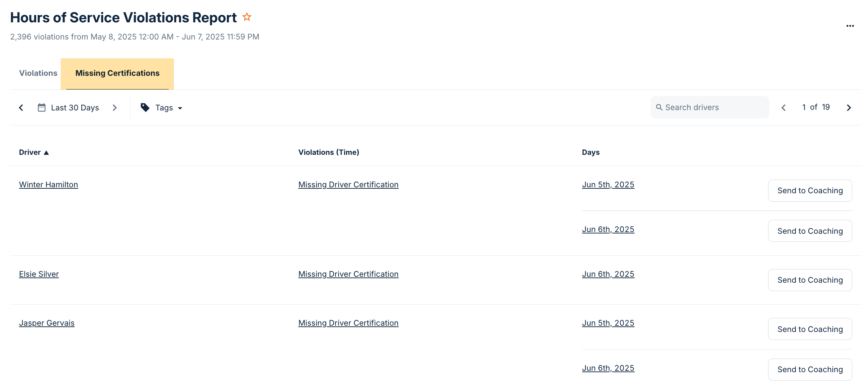The height and width of the screenshot is (390, 868).
Task: Toggle Driver column sort order
Action: [x=34, y=152]
